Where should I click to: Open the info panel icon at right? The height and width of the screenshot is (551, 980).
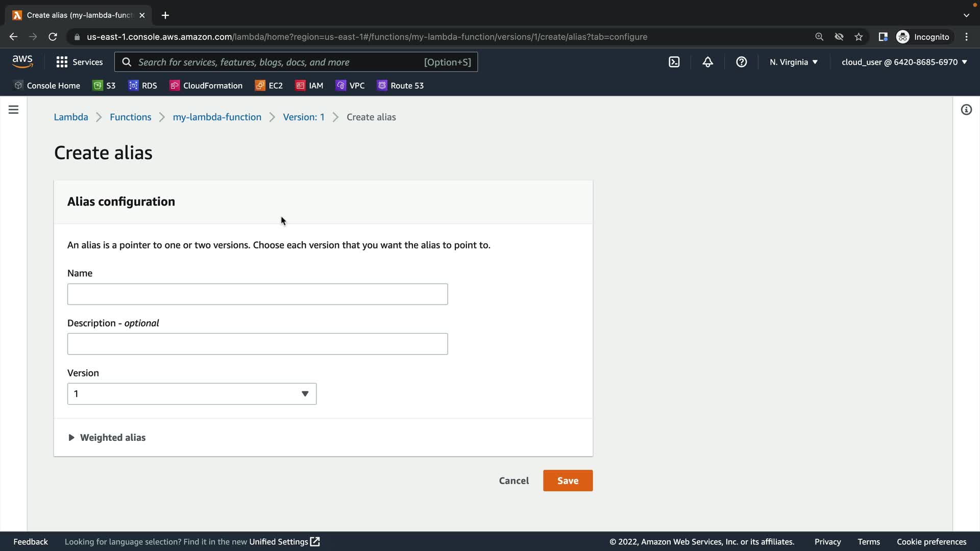966,110
